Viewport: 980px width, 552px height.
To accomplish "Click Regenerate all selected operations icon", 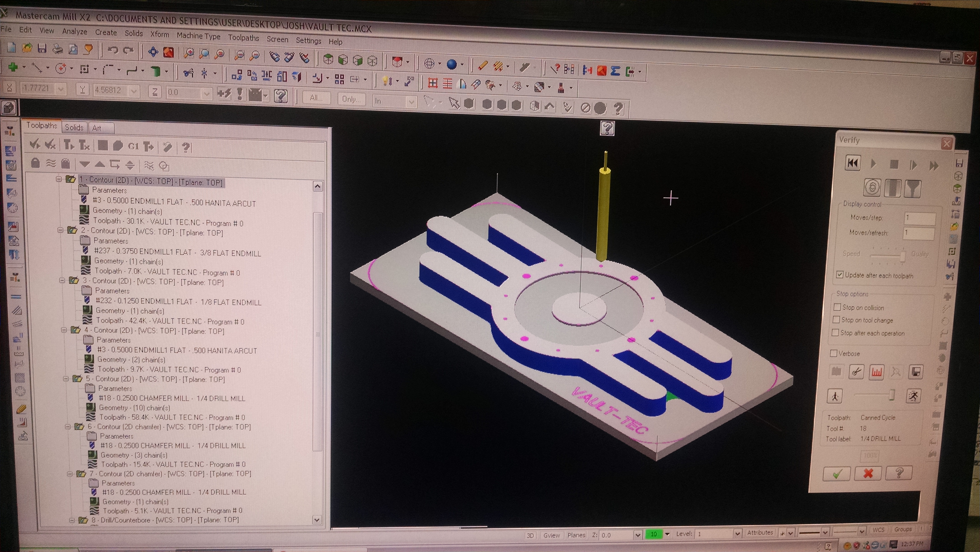I will click(x=69, y=145).
